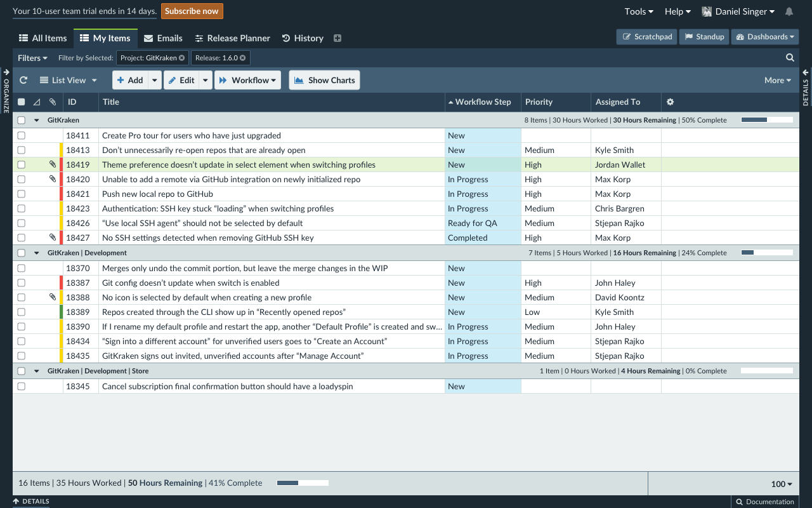Image resolution: width=812 pixels, height=508 pixels.
Task: Switch to All Items tab
Action: (43, 38)
